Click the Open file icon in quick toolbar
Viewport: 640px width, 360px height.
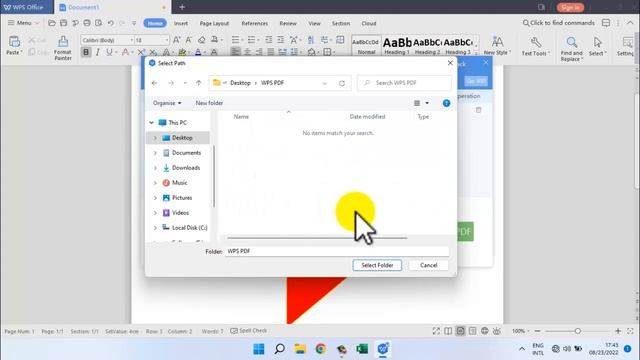[51, 23]
